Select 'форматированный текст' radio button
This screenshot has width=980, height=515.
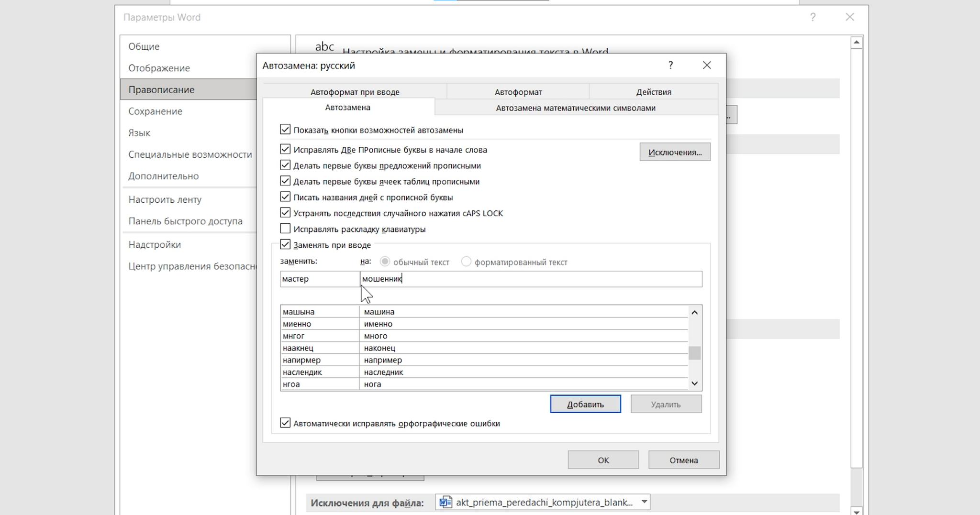point(466,262)
